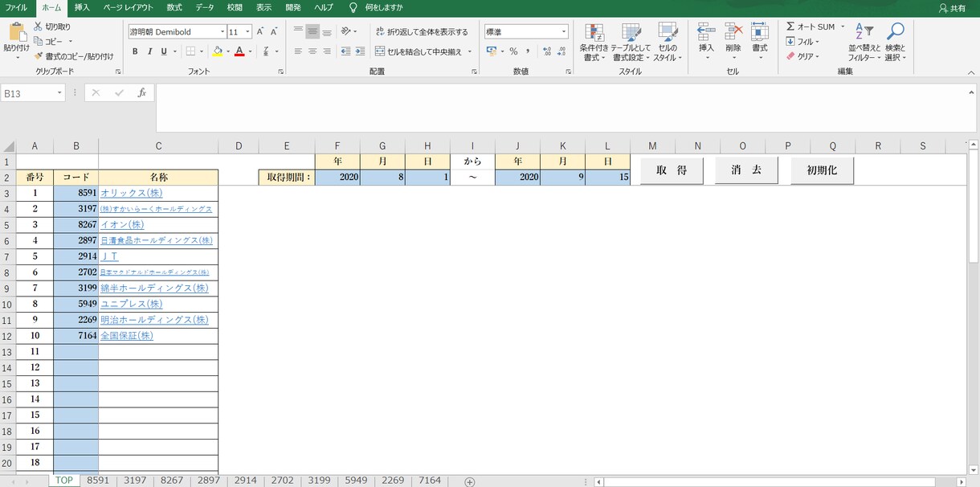Open the File (ファイル) tab

(x=16, y=7)
